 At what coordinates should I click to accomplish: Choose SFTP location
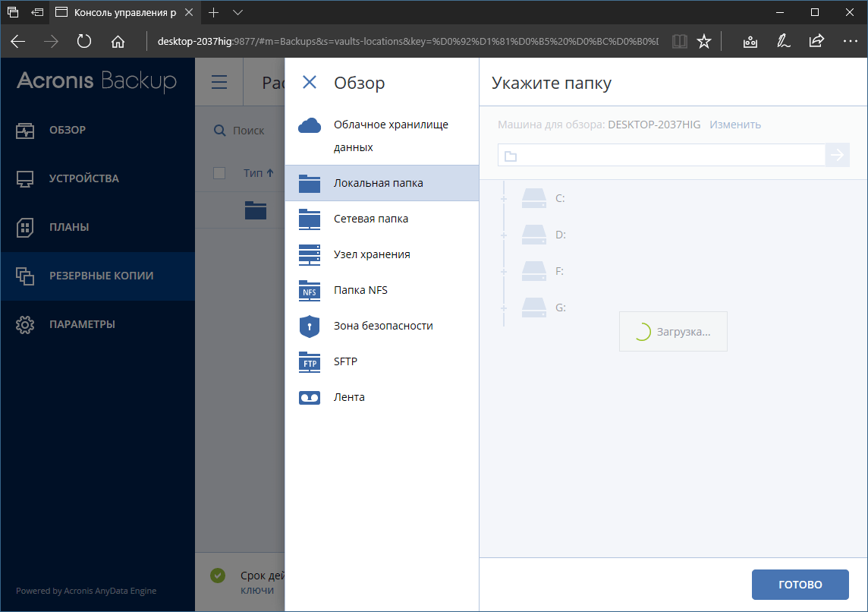point(382,361)
